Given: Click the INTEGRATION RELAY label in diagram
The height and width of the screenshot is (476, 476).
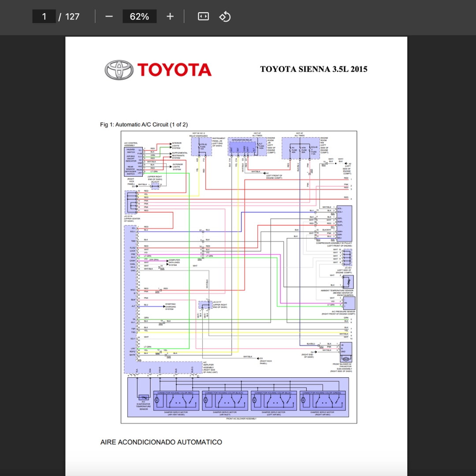Looking at the screenshot, I should pyautogui.click(x=242, y=140).
